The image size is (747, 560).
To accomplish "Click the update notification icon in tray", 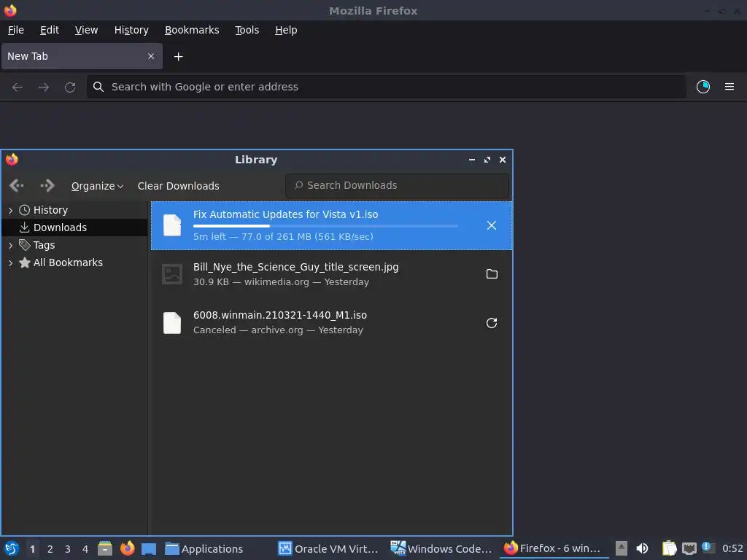I will pos(708,548).
